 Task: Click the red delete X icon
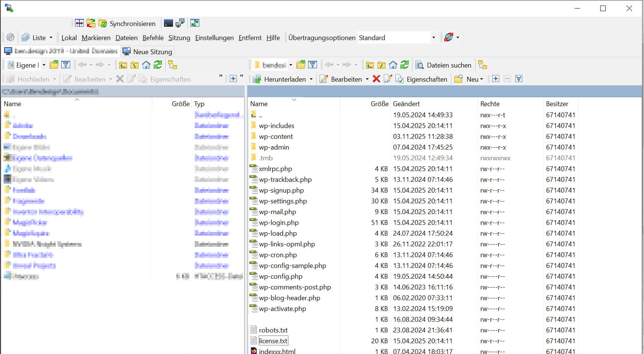tap(376, 79)
